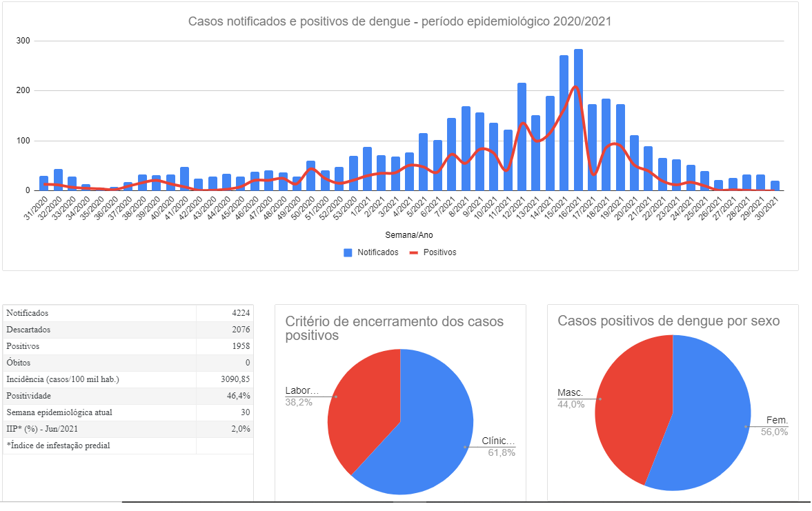The image size is (812, 511).
Task: Select the tallest bar at week 16/2021
Action: click(x=578, y=121)
